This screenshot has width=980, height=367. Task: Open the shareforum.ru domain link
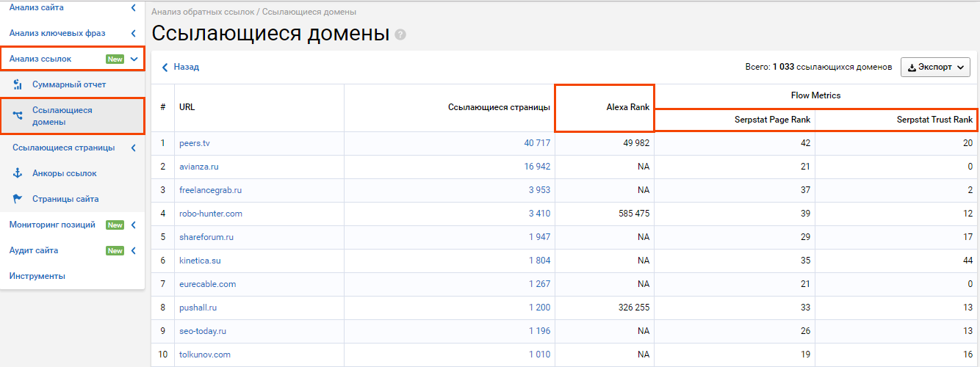[x=206, y=237]
